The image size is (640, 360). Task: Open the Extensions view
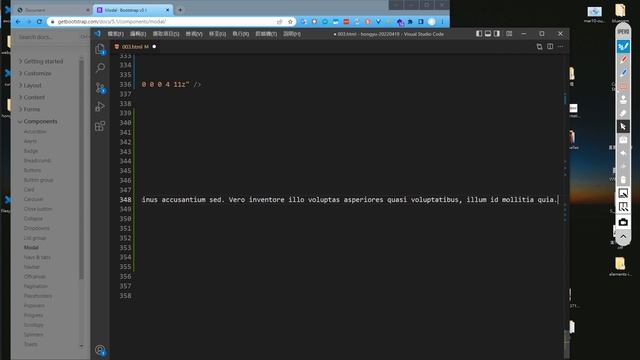pyautogui.click(x=100, y=126)
